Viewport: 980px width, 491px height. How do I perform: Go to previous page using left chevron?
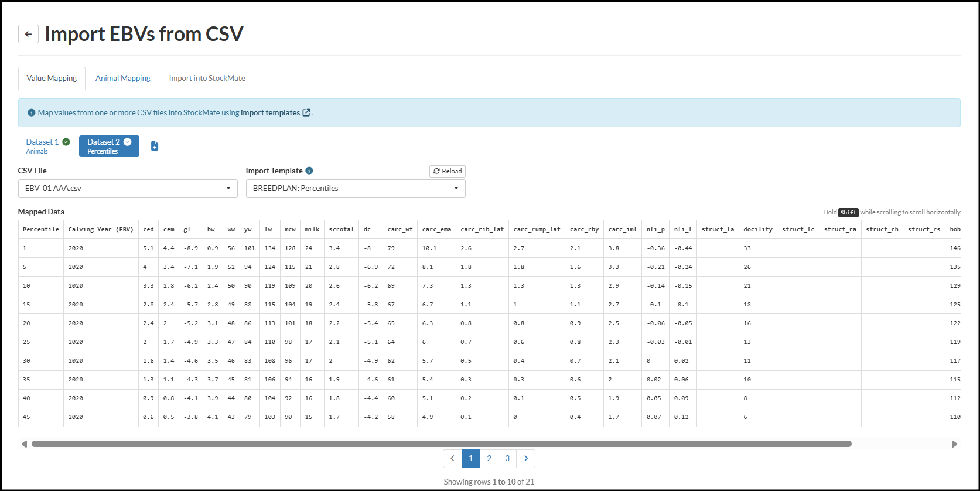coord(452,458)
